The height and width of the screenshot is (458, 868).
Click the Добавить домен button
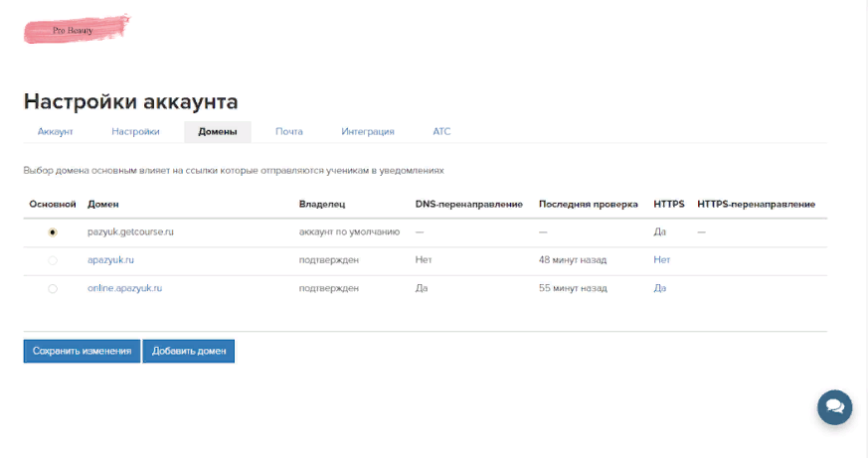189,352
